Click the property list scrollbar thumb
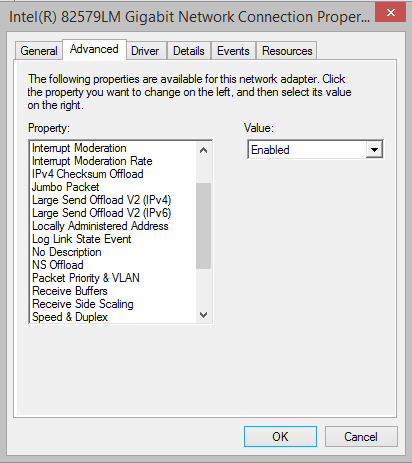This screenshot has width=412, height=463. [203, 226]
